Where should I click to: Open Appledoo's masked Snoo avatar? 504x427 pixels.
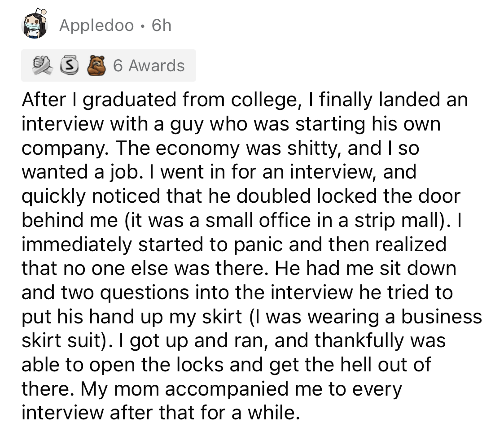pos(35,26)
